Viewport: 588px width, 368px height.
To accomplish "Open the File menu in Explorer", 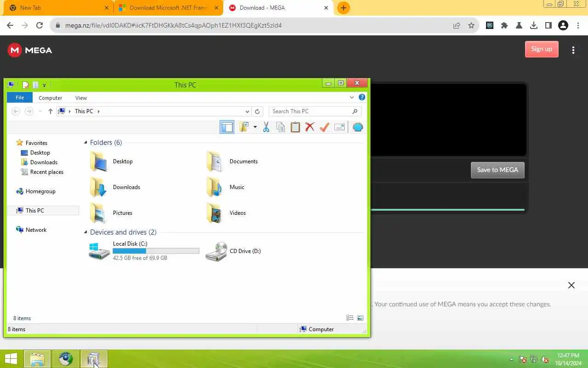I will (20, 98).
